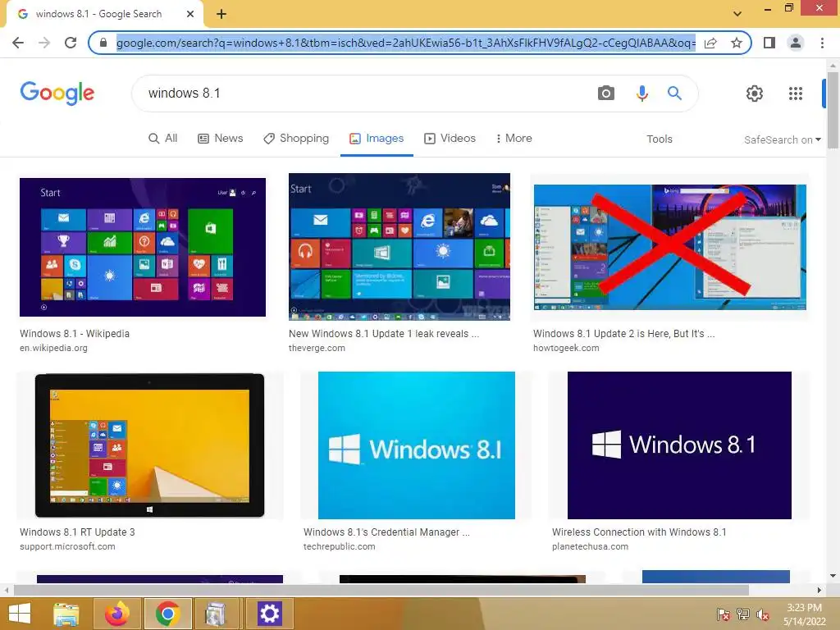Click howtogeek.com source text
This screenshot has width=840, height=630.
(566, 348)
